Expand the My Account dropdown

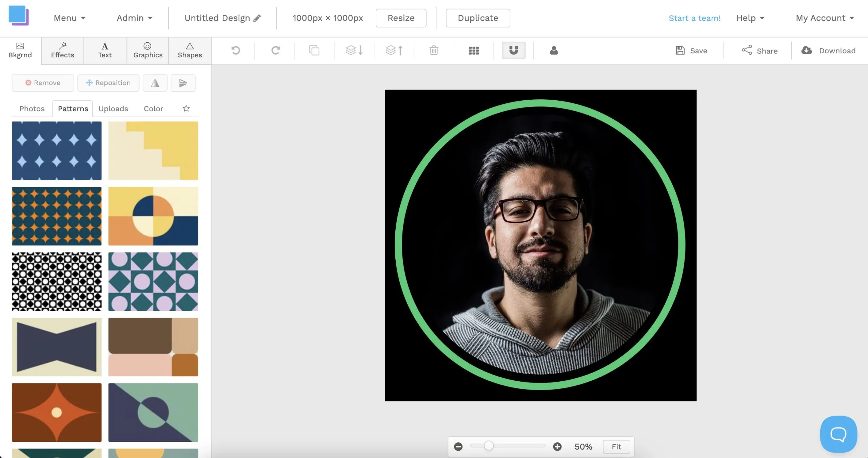click(x=825, y=18)
